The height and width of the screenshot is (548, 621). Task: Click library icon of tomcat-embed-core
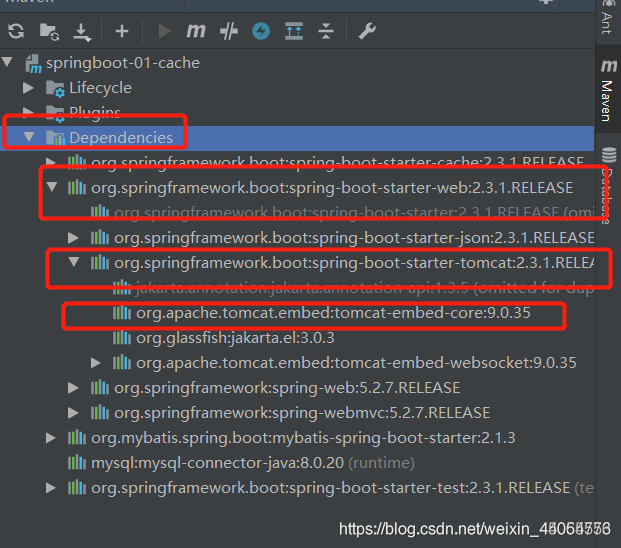click(x=122, y=313)
